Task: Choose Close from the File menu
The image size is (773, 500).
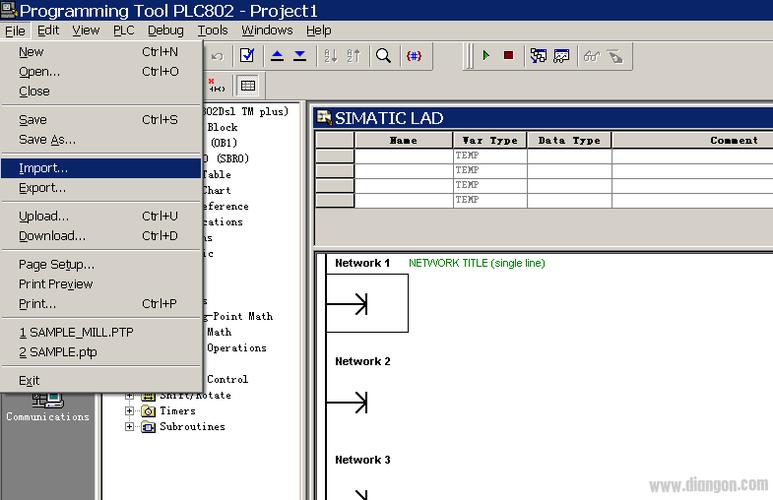Action: (101, 91)
